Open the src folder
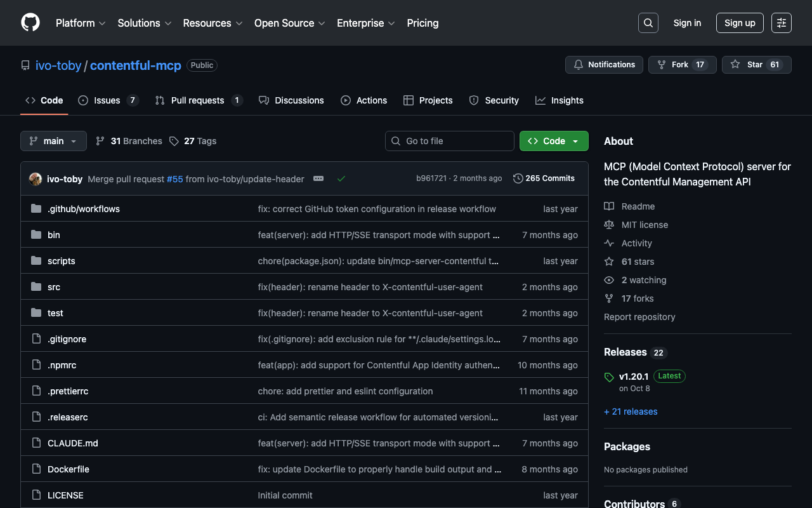The height and width of the screenshot is (508, 812). point(54,287)
